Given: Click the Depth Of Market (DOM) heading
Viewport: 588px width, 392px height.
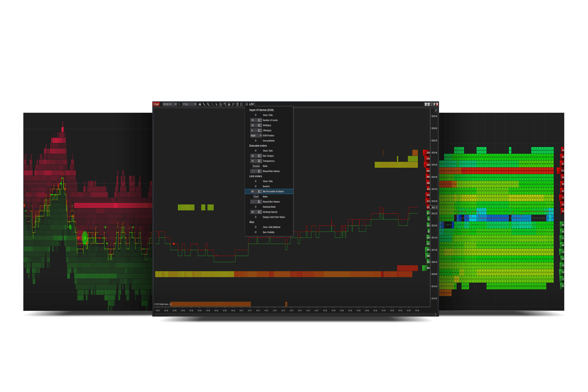Looking at the screenshot, I should [261, 110].
